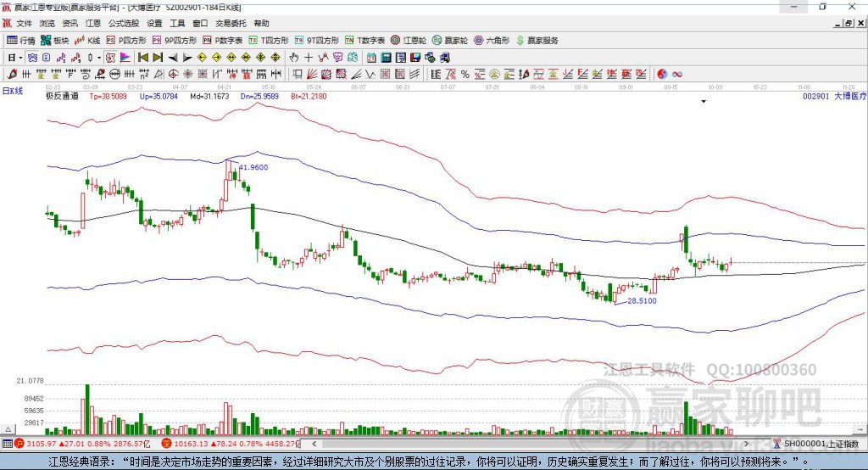Image resolution: width=868 pixels, height=470 pixels.
Task: Click the 极反通道 indicator name
Action: click(x=62, y=96)
